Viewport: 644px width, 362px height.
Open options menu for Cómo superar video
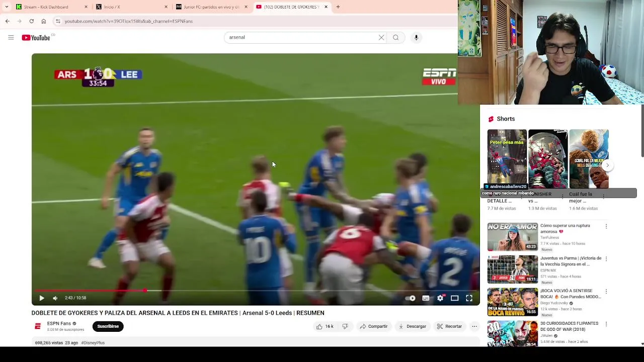(x=606, y=227)
